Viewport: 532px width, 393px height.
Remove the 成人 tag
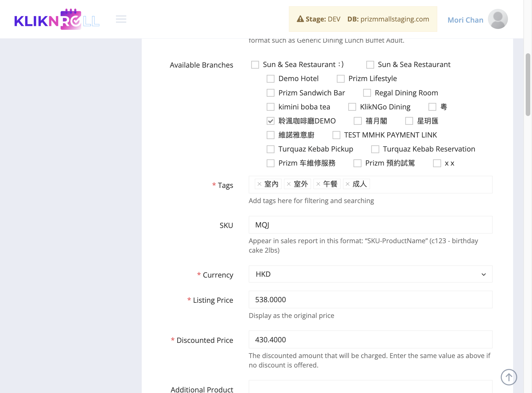pyautogui.click(x=348, y=184)
